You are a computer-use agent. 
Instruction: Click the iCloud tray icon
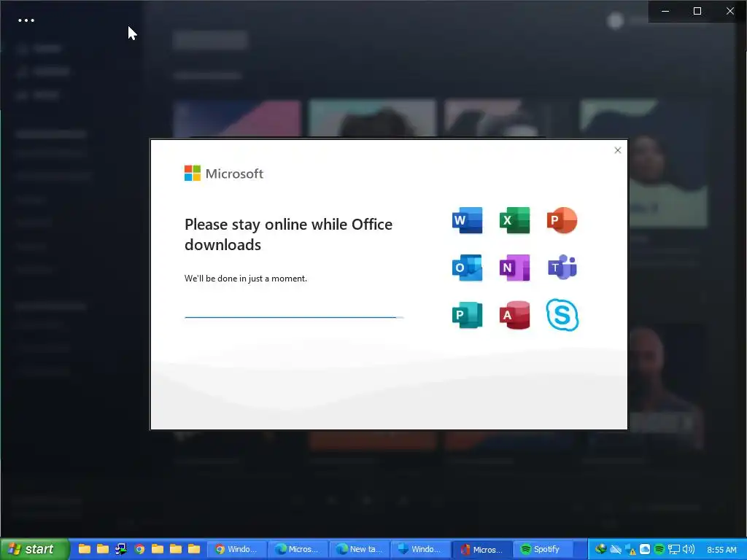coord(645,549)
